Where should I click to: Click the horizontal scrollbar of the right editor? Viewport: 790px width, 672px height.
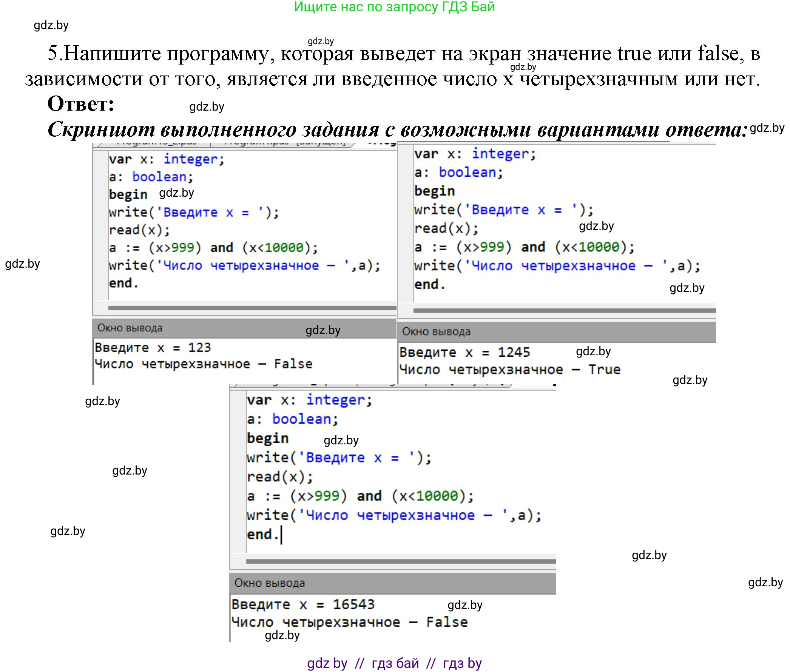(x=560, y=310)
